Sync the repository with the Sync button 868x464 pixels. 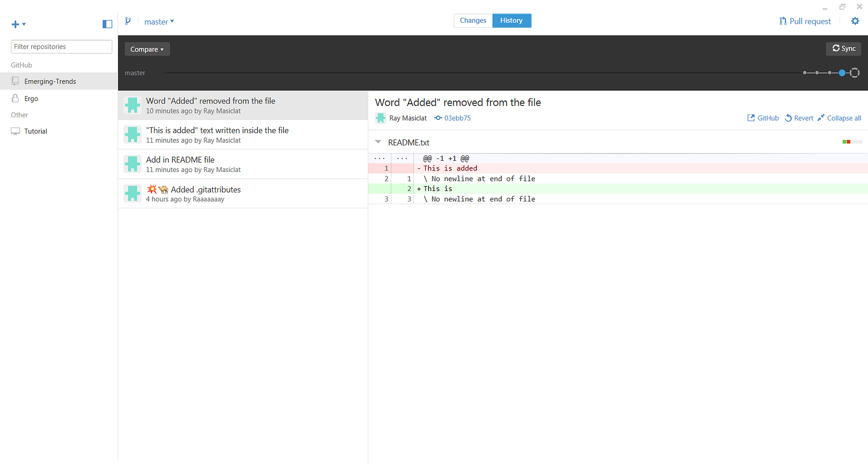tap(844, 49)
